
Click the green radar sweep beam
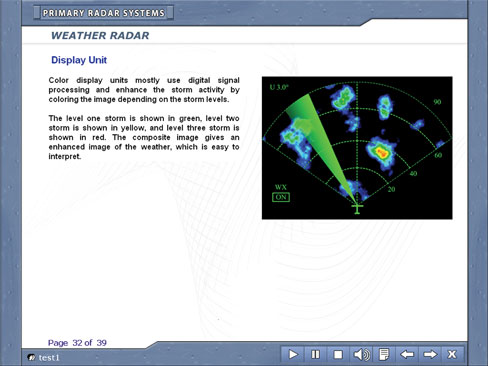pos(317,140)
